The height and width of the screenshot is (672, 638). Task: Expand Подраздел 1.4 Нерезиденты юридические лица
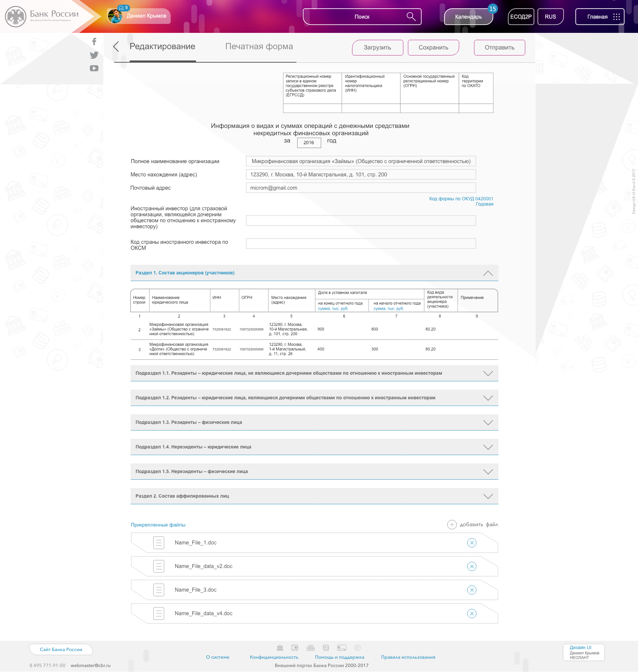coord(488,447)
